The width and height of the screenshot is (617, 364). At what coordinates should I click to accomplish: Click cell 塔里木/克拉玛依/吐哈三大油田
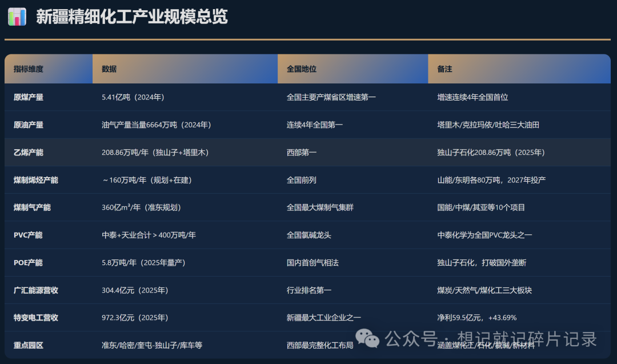click(488, 125)
